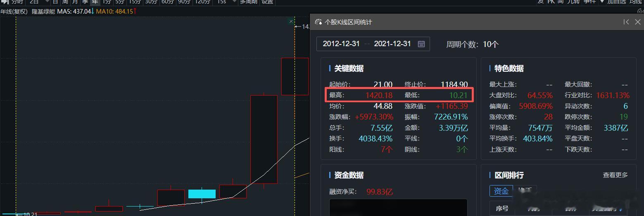Screen dimensions: 644x216
Task: Select the 季 K-line period tab
Action: (x=85, y=2)
